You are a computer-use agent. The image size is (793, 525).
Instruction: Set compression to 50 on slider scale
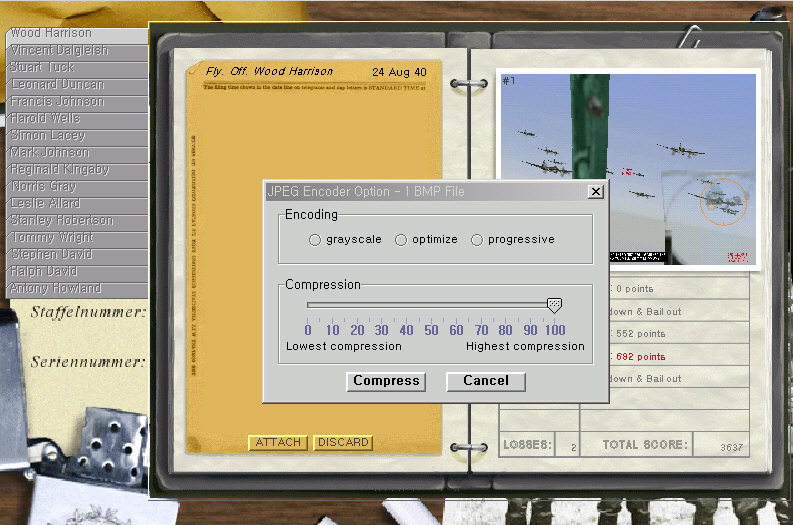pos(431,330)
